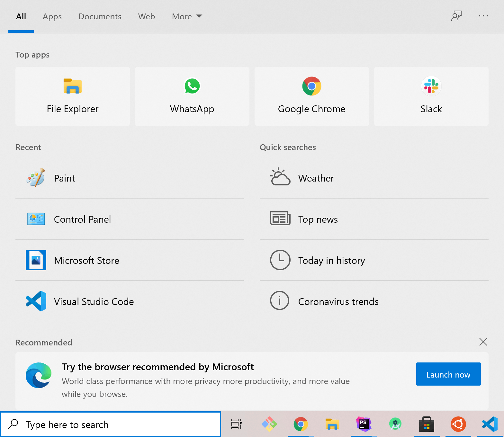
Task: Click the Top news newspaper icon
Action: click(280, 219)
